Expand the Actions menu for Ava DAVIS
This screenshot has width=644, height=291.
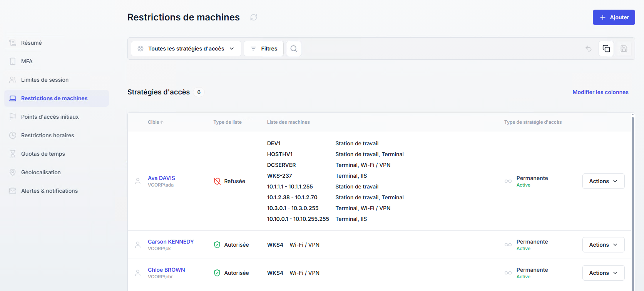tap(603, 181)
